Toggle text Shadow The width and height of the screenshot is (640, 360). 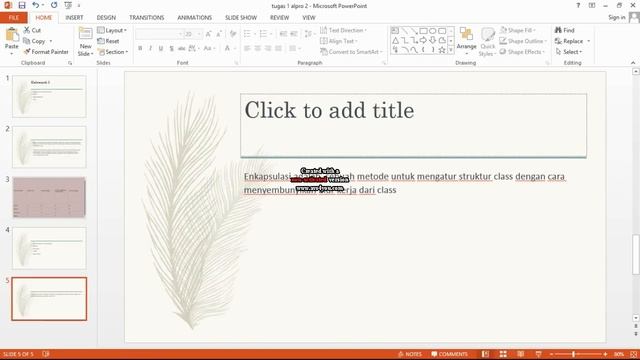click(171, 49)
